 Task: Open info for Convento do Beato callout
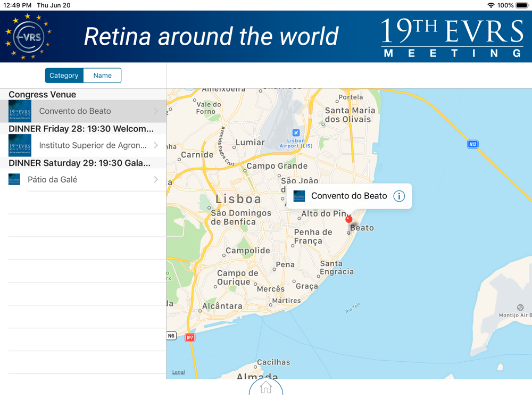[399, 196]
